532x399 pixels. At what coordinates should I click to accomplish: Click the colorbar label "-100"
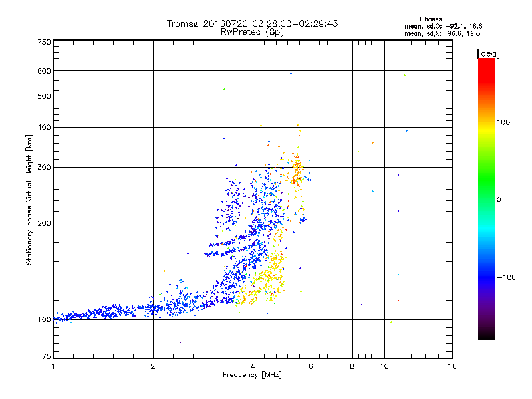(x=507, y=277)
